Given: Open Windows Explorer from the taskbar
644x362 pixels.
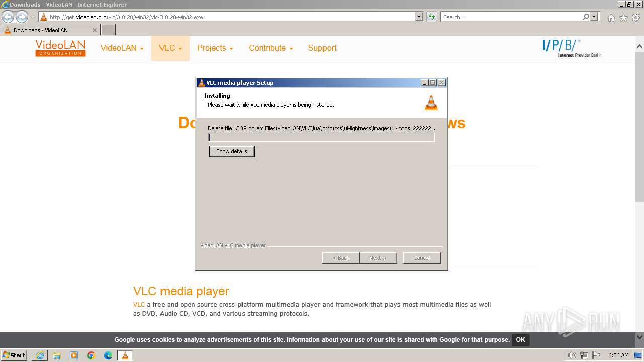Looking at the screenshot, I should [57, 355].
